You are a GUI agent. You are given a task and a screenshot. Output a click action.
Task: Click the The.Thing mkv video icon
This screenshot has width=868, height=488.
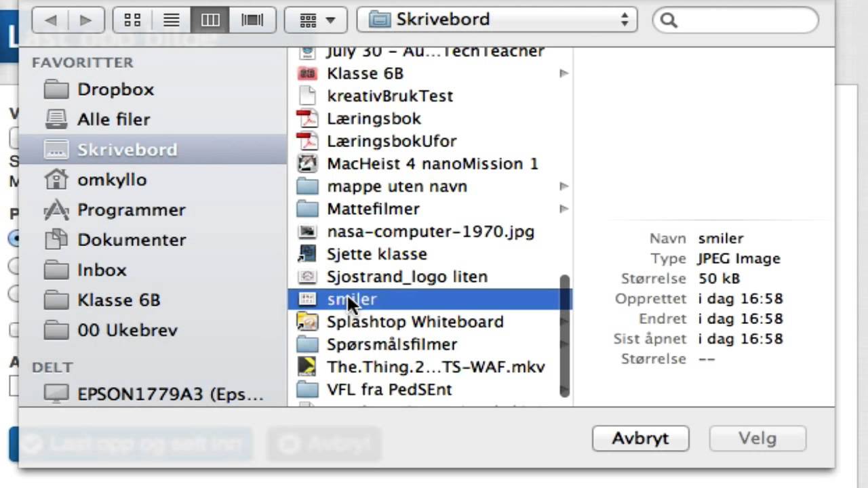pos(308,367)
